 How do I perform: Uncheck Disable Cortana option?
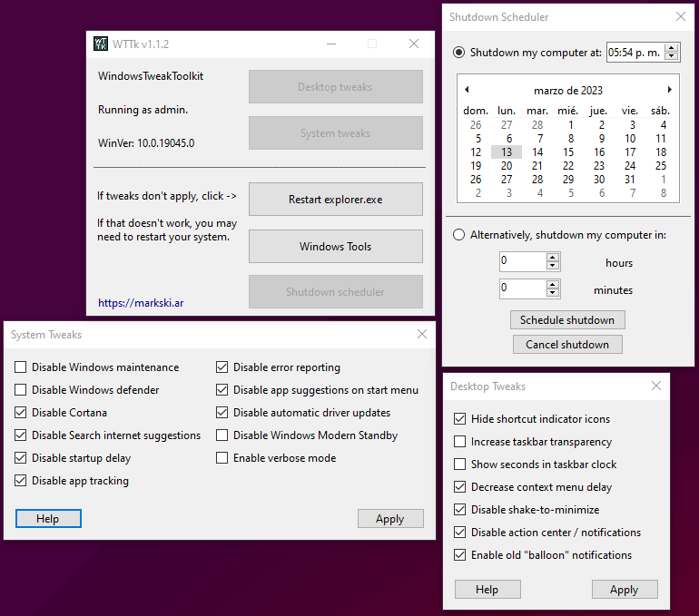(20, 413)
